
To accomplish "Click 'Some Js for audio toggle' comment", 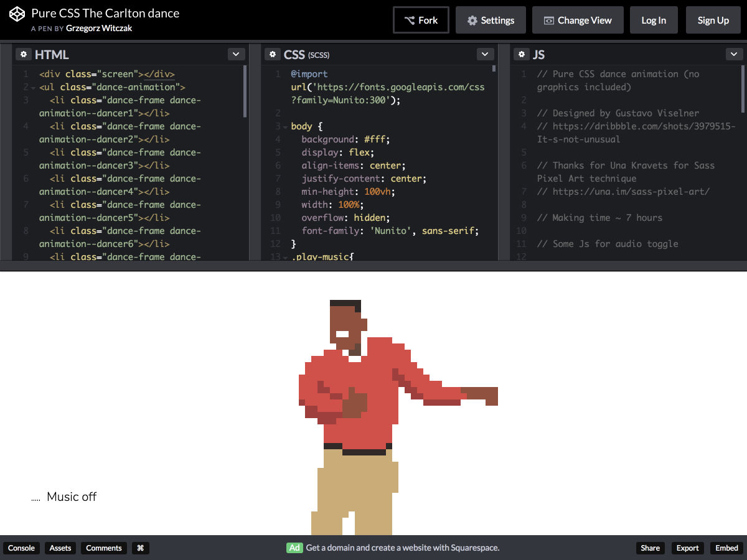I will tap(607, 244).
